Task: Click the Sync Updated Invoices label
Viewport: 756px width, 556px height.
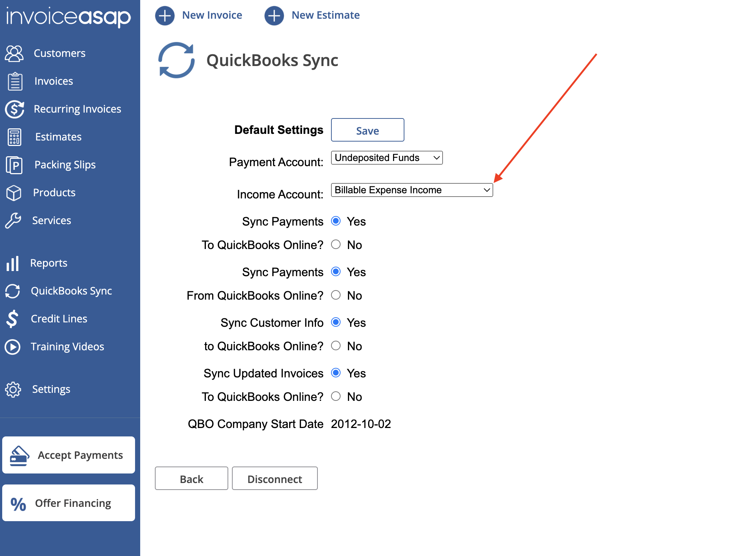Action: click(x=264, y=373)
